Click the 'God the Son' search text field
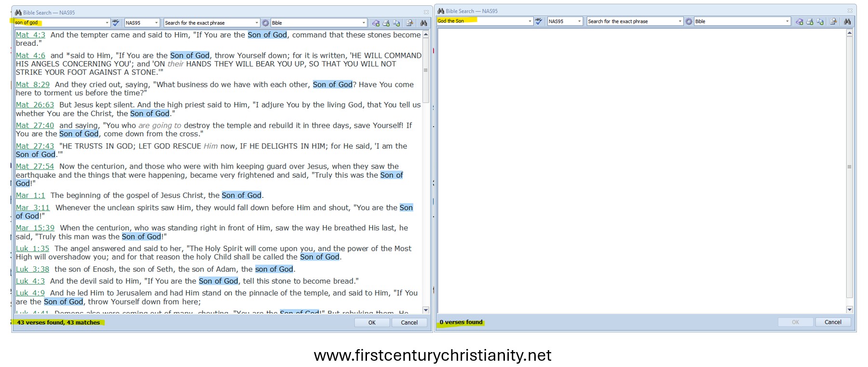 (482, 21)
